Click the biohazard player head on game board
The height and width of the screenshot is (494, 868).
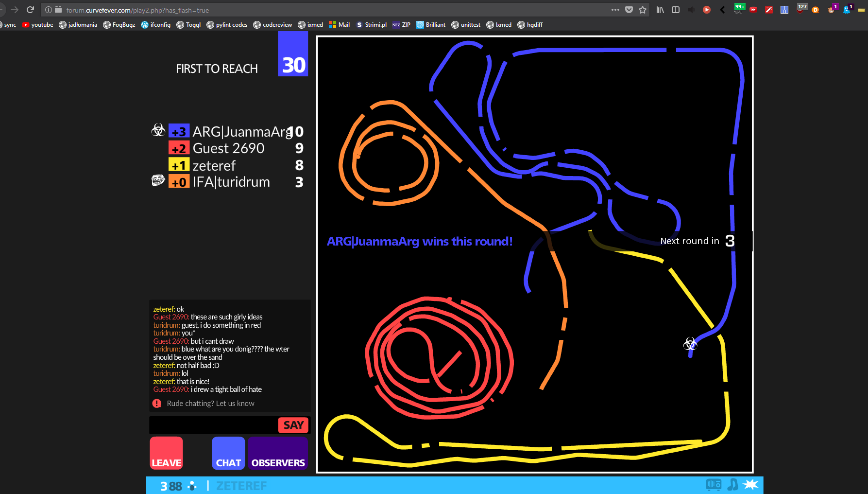690,344
